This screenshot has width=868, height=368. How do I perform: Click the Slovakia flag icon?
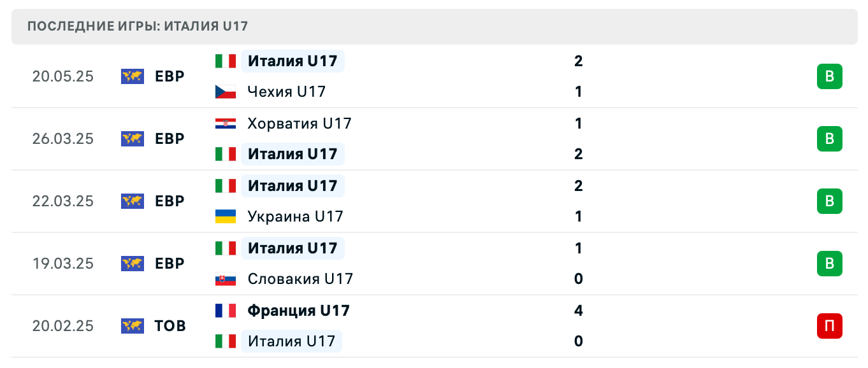(x=226, y=279)
